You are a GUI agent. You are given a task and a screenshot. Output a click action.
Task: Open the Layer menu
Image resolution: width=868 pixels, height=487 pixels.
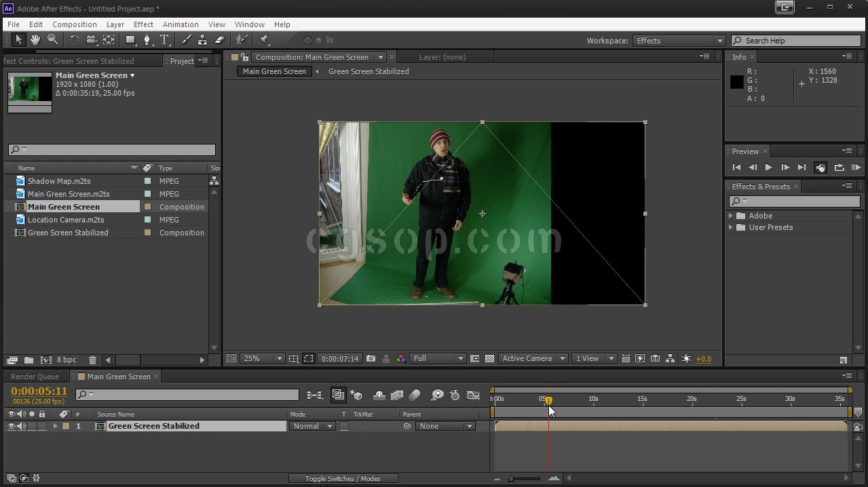(115, 24)
